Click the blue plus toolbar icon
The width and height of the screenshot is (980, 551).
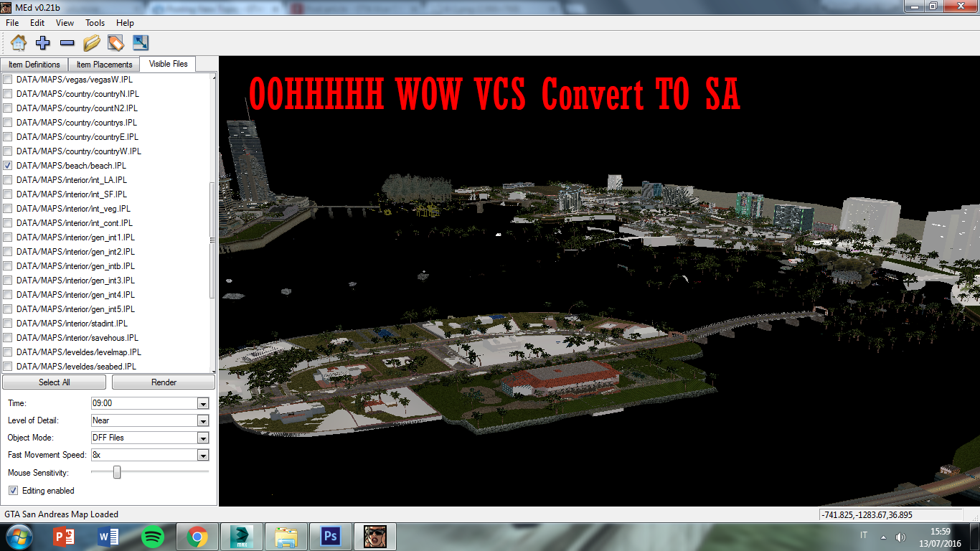(x=43, y=42)
